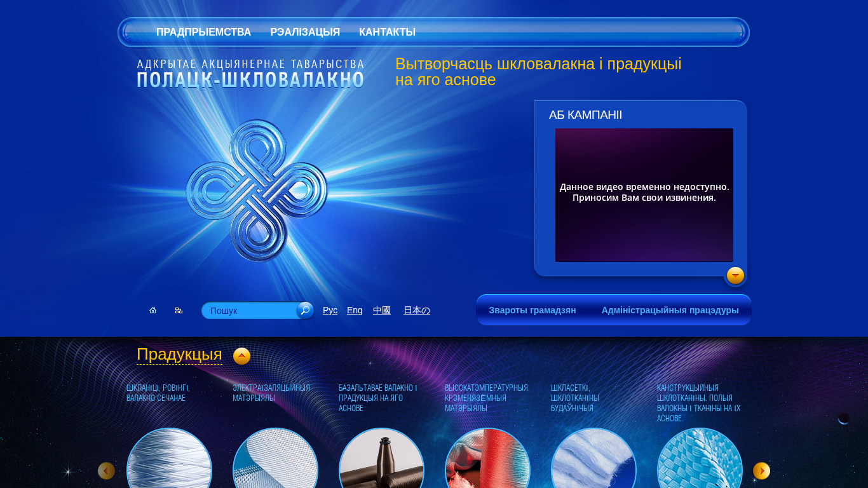Viewport: 868px width, 488px height.
Task: Collapse the АБ КАМПАНІІ panel arrow
Action: (x=735, y=276)
